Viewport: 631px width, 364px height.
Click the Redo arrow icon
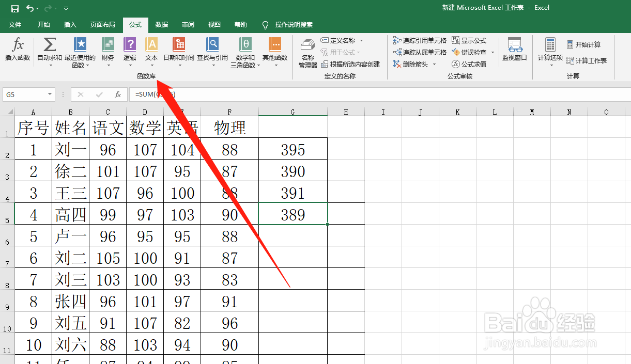point(48,8)
